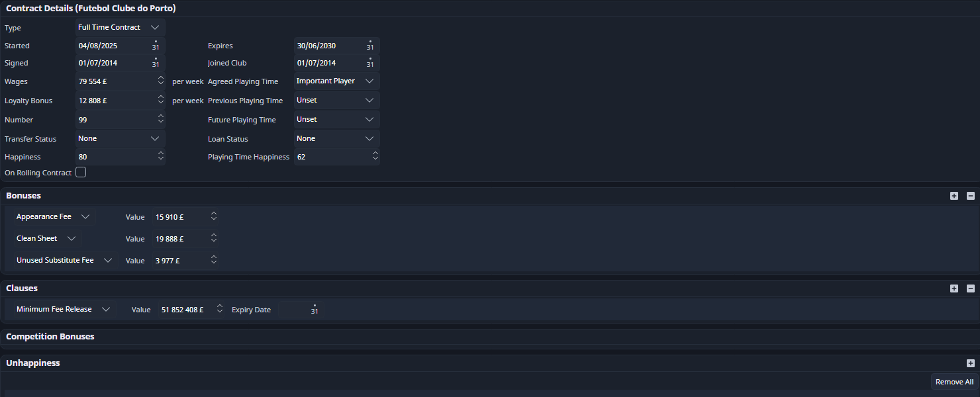Open the Loan Status dropdown
Screen dimensions: 980x397
[x=336, y=139]
